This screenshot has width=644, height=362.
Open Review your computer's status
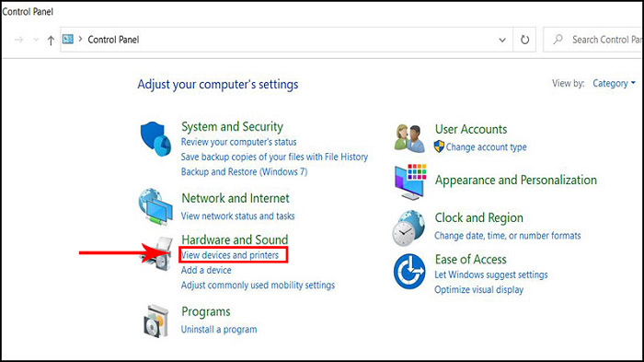pyautogui.click(x=238, y=142)
